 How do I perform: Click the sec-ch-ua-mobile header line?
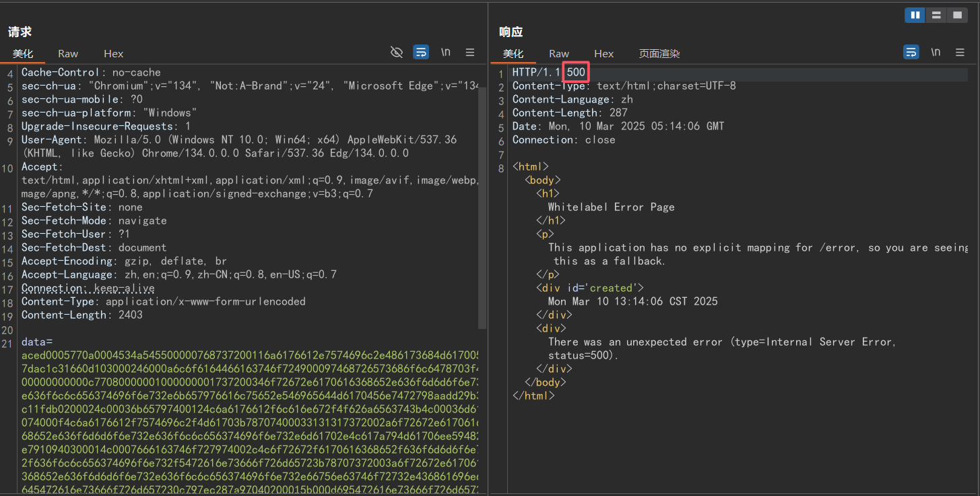tap(81, 99)
